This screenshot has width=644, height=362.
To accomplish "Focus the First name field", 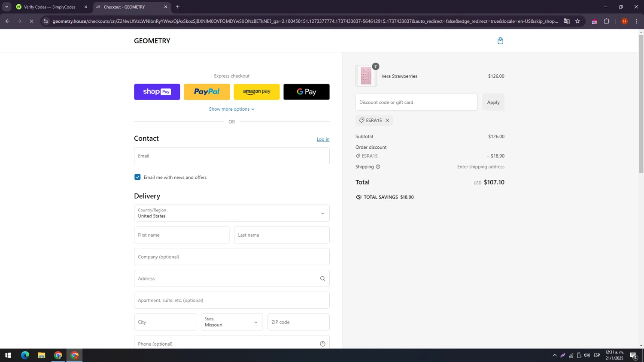I will coord(182,235).
